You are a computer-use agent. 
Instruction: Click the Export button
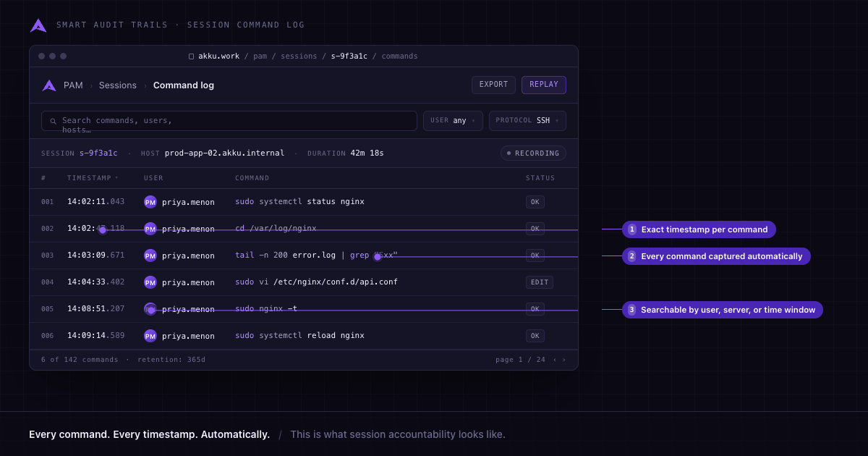(x=493, y=85)
